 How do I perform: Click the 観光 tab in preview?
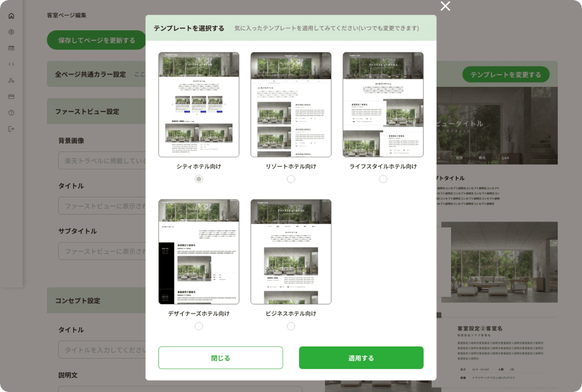(482, 158)
